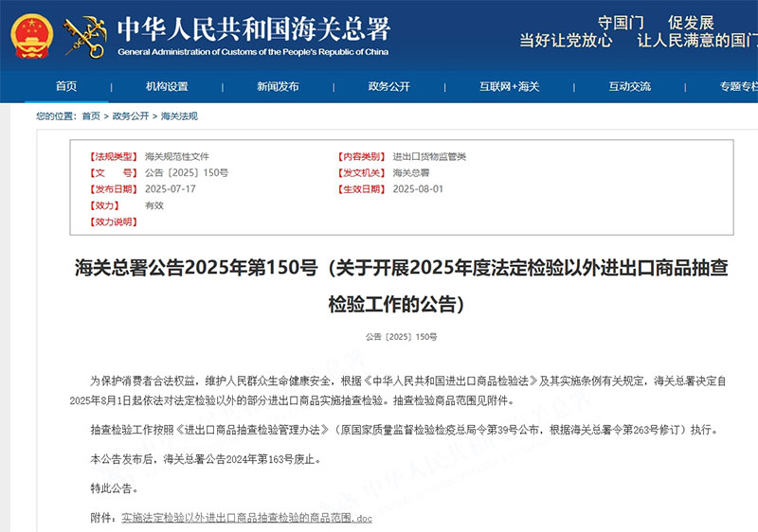
Task: Download the 商品范围.doc attachment
Action: (246, 518)
